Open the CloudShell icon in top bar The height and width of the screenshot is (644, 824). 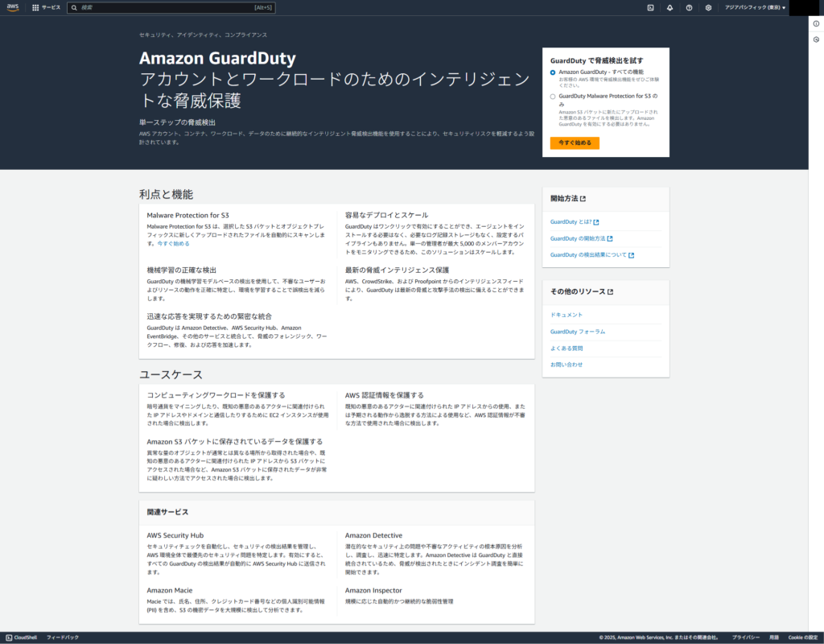[x=650, y=8]
